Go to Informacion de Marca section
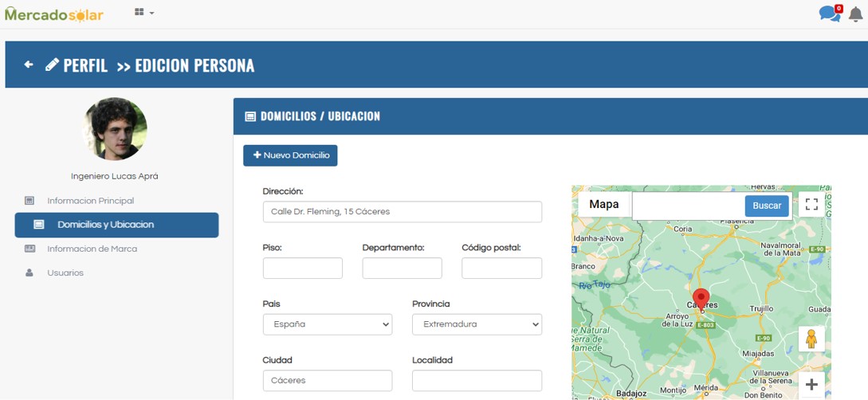The image size is (868, 400). coord(92,249)
